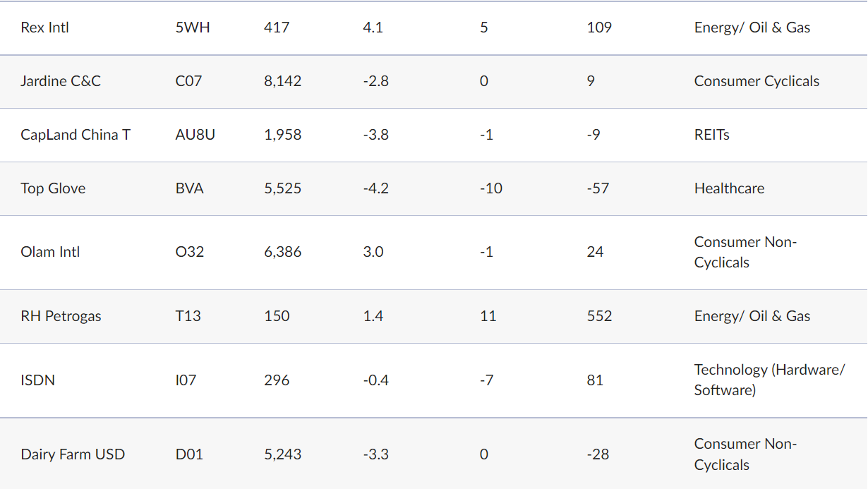Click the 552 value for RH Petrogas
Image resolution: width=868 pixels, height=489 pixels.
[599, 316]
